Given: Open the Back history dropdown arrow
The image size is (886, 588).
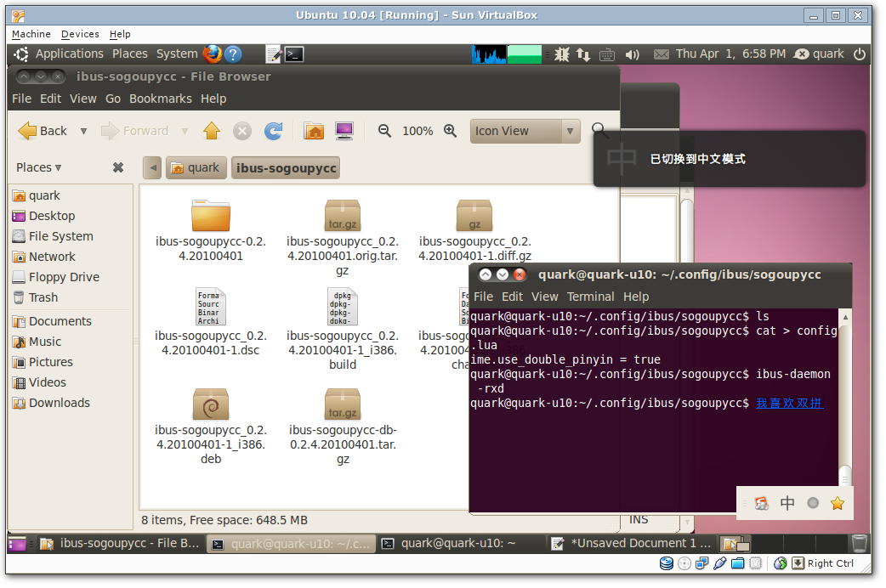Looking at the screenshot, I should coord(83,131).
